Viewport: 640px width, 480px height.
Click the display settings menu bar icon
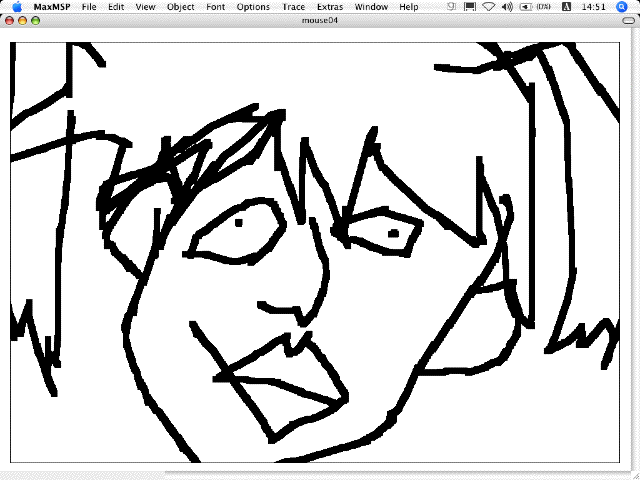[x=470, y=7]
